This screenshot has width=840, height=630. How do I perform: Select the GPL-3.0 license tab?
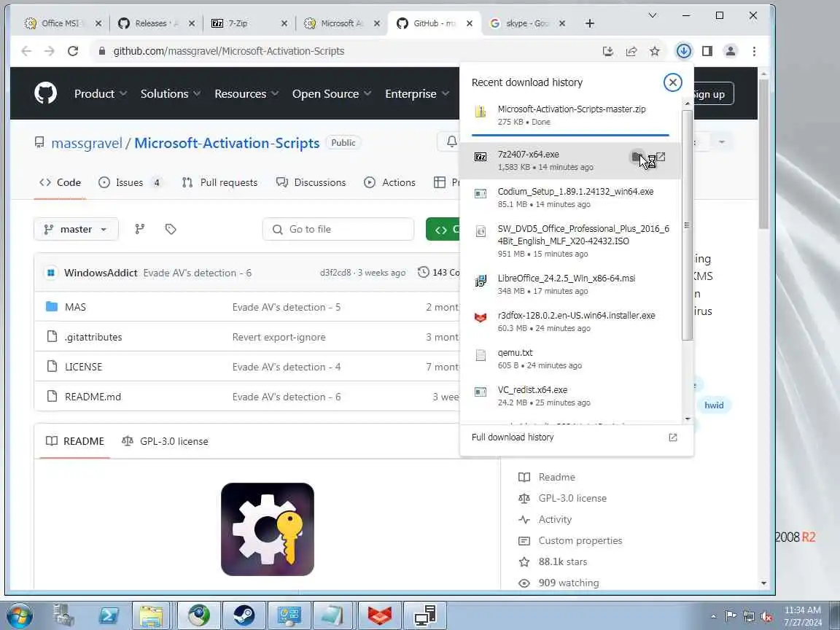tap(165, 441)
